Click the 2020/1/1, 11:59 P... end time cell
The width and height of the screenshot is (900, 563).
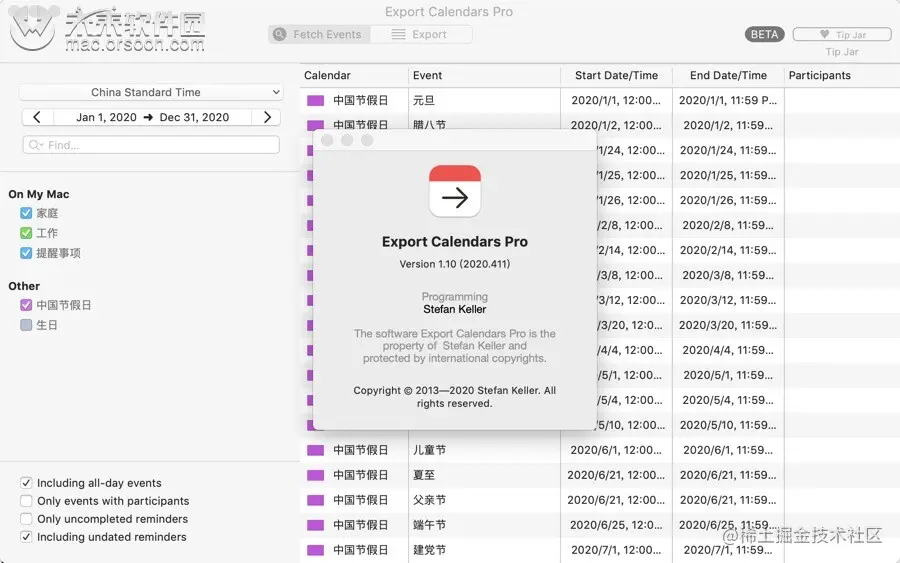click(x=728, y=100)
